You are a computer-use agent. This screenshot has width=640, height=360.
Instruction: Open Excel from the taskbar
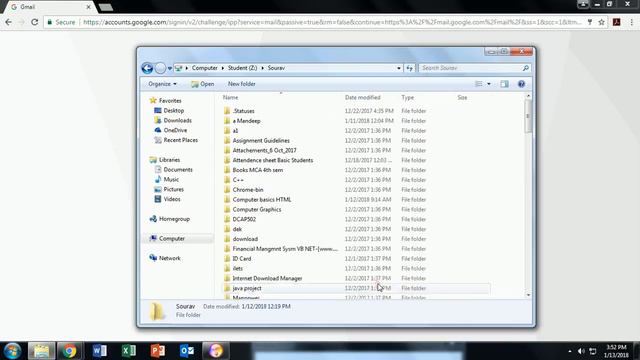(129, 351)
